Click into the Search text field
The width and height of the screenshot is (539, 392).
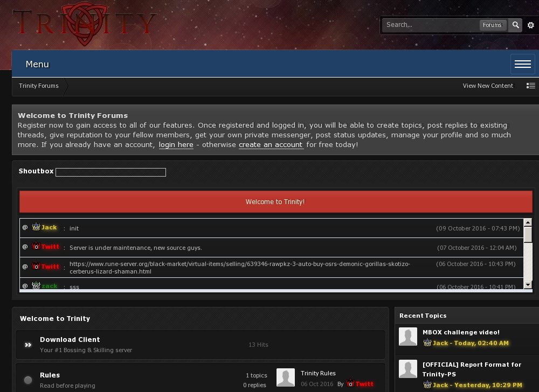430,25
